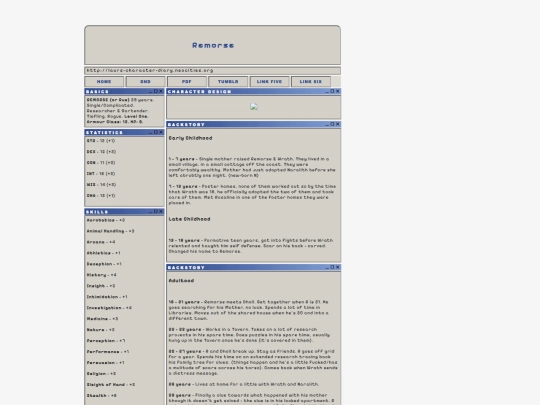Screen dimensions: 540x405
Task: Close icon on Early Childhood BACKSTORY panel
Action: 338,124
